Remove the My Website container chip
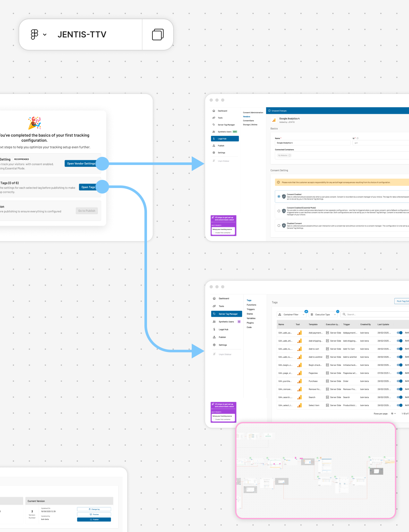Viewport: 409px width, 532px height. [x=290, y=155]
